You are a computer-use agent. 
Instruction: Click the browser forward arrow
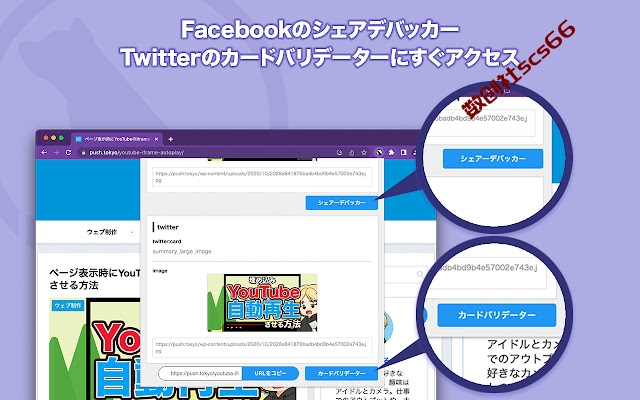tap(56, 152)
